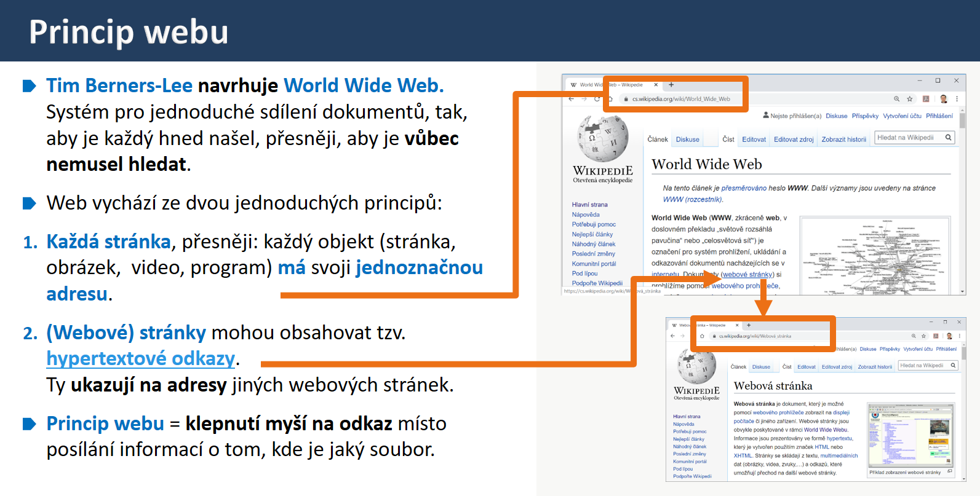The width and height of the screenshot is (980, 496).
Task: Open the network graph image in World Wide Web article
Action: 875,256
